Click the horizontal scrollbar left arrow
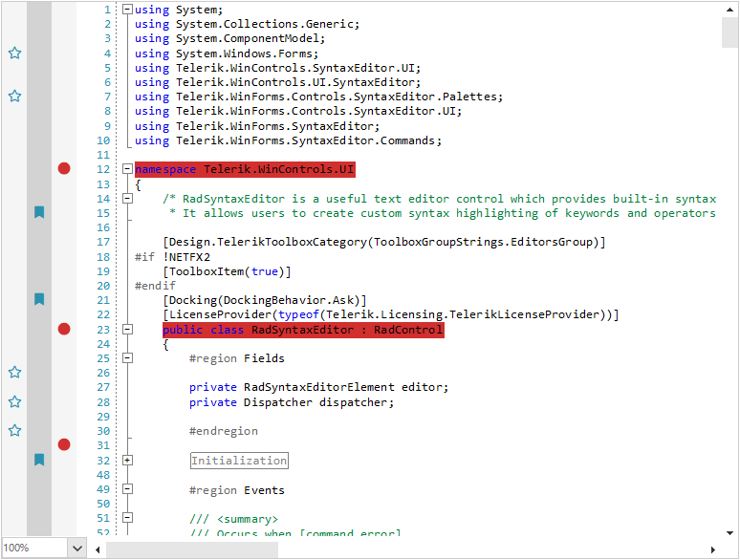Screen dimensions: 740x560 98,549
